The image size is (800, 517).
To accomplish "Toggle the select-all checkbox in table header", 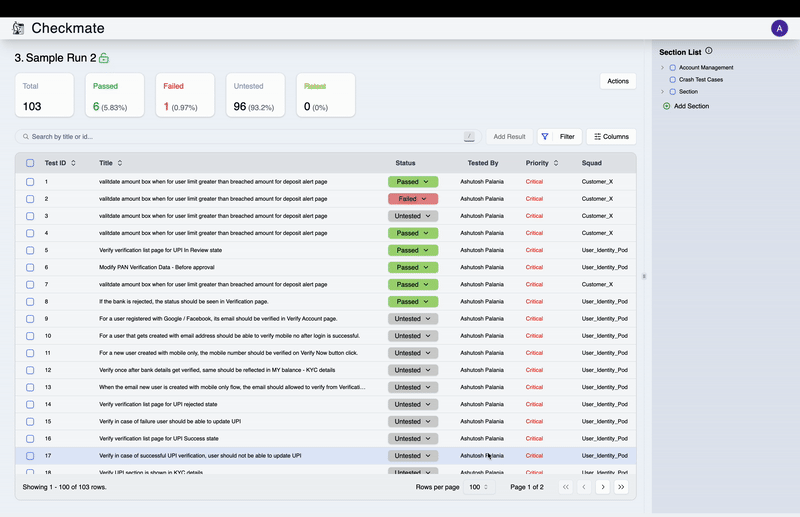I will (30, 163).
